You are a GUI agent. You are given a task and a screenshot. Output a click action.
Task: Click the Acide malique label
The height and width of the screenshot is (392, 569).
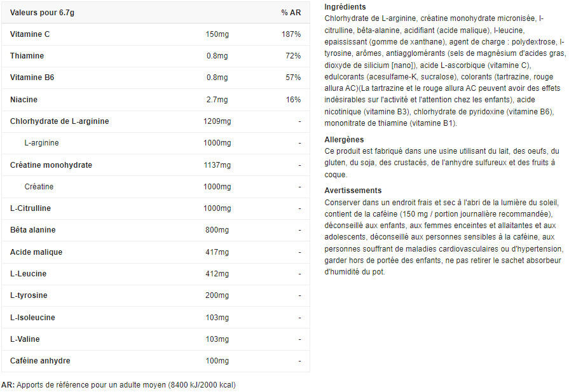pyautogui.click(x=36, y=252)
